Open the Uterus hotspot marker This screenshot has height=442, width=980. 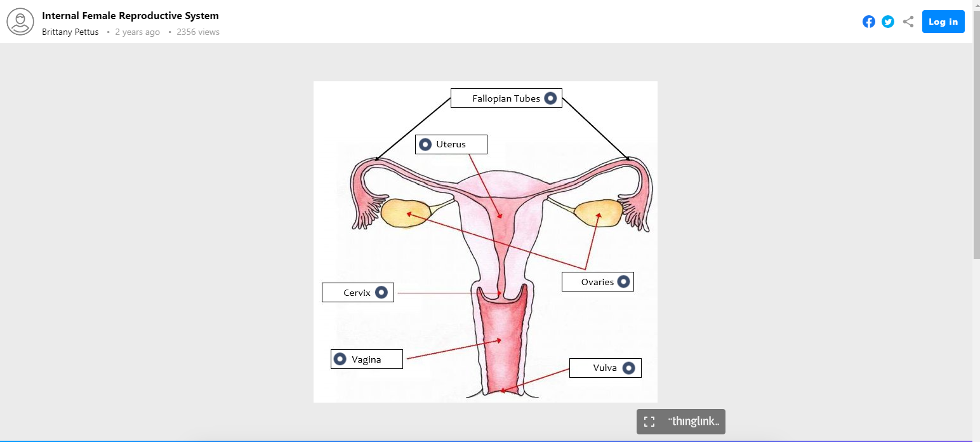[426, 144]
